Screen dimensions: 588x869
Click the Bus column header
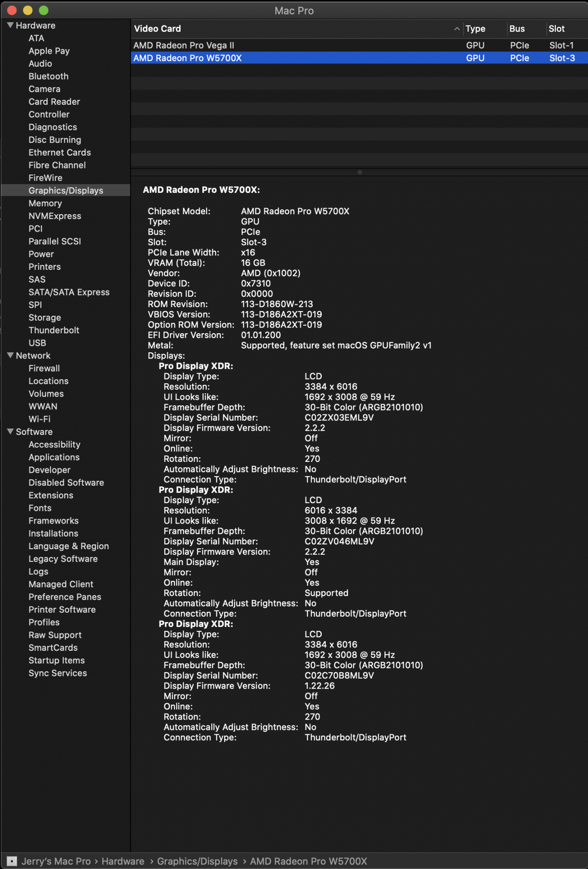tap(517, 29)
